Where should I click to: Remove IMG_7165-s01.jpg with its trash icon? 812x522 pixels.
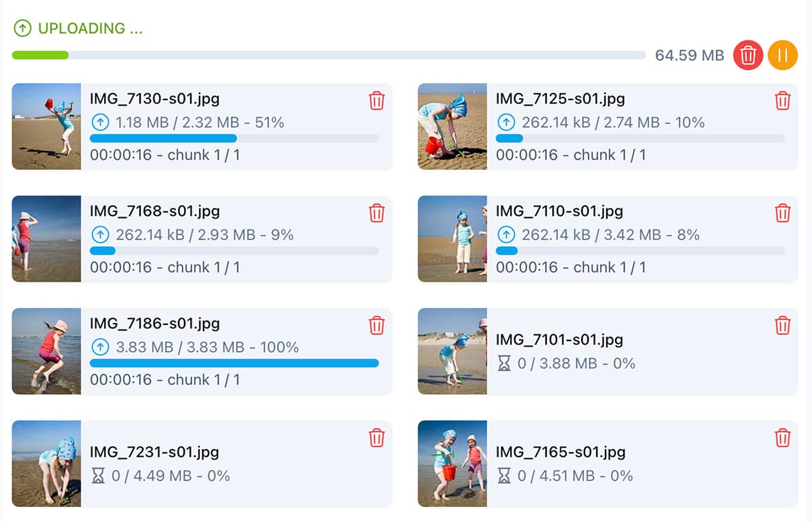tap(782, 438)
